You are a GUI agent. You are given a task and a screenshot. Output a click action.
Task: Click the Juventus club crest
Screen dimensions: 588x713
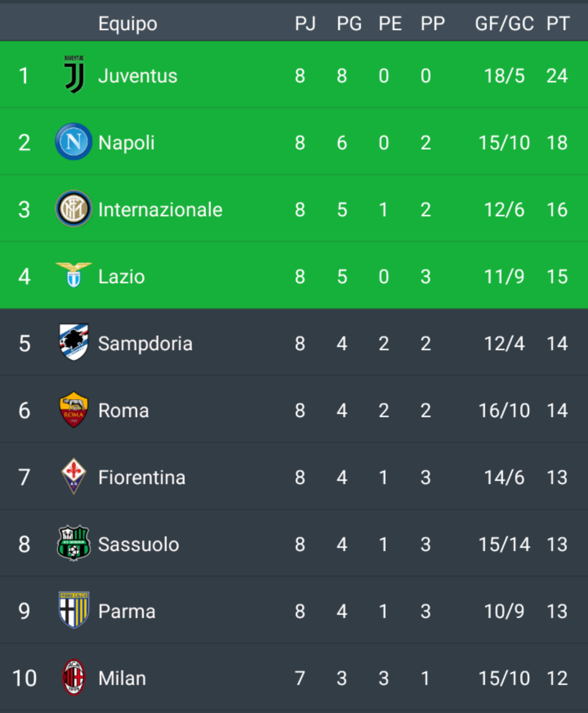pos(74,75)
